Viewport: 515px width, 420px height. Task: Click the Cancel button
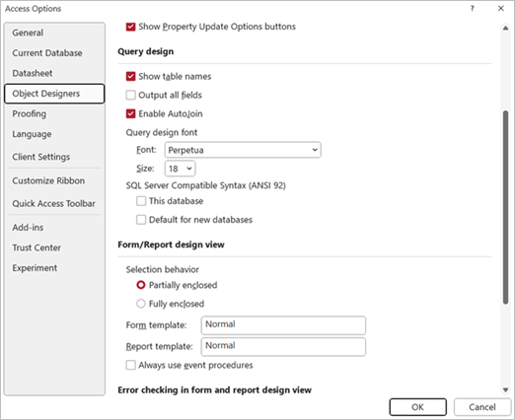point(482,407)
